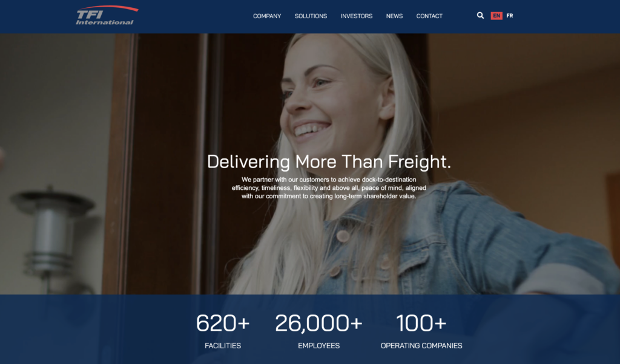Viewport: 620px width, 364px height.
Task: Open the Investors menu
Action: (x=357, y=16)
